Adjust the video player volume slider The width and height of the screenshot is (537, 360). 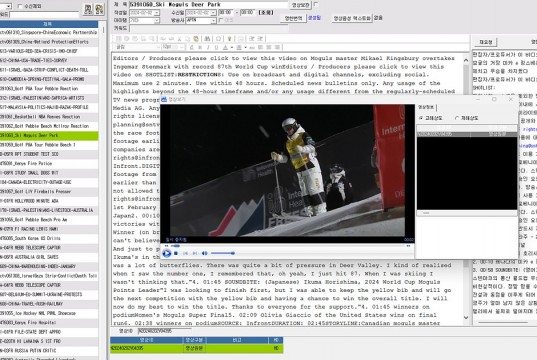(223, 253)
